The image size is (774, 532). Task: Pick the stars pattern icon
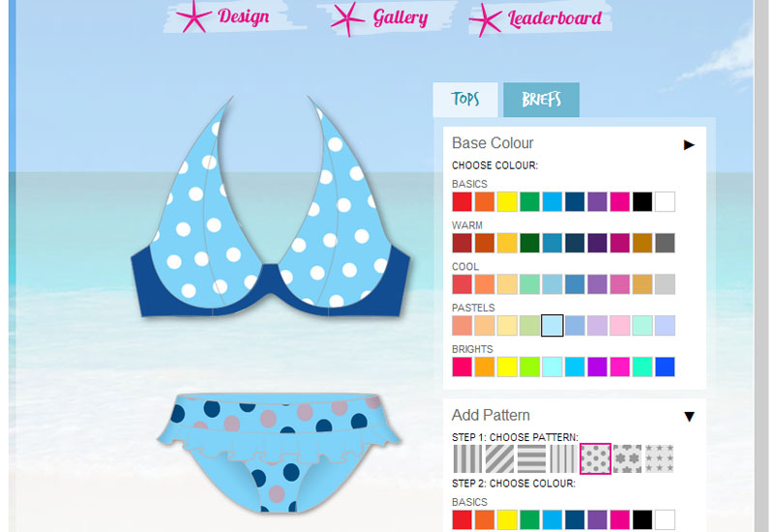pyautogui.click(x=659, y=458)
